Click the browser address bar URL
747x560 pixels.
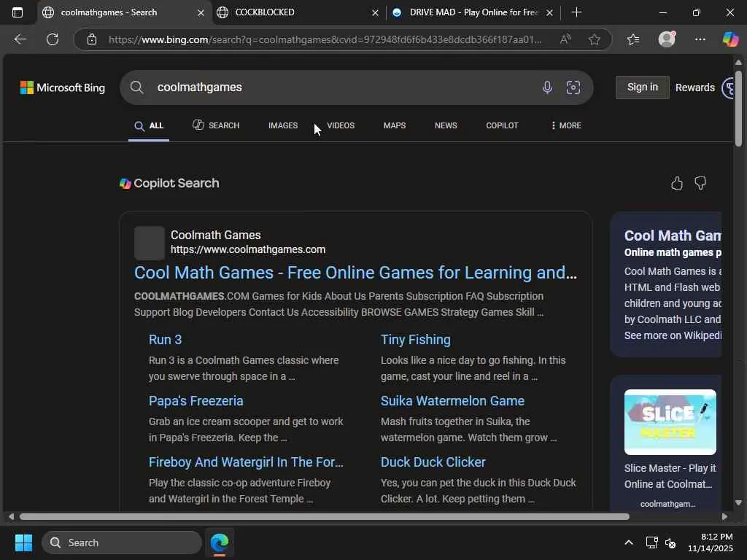pyautogui.click(x=325, y=39)
